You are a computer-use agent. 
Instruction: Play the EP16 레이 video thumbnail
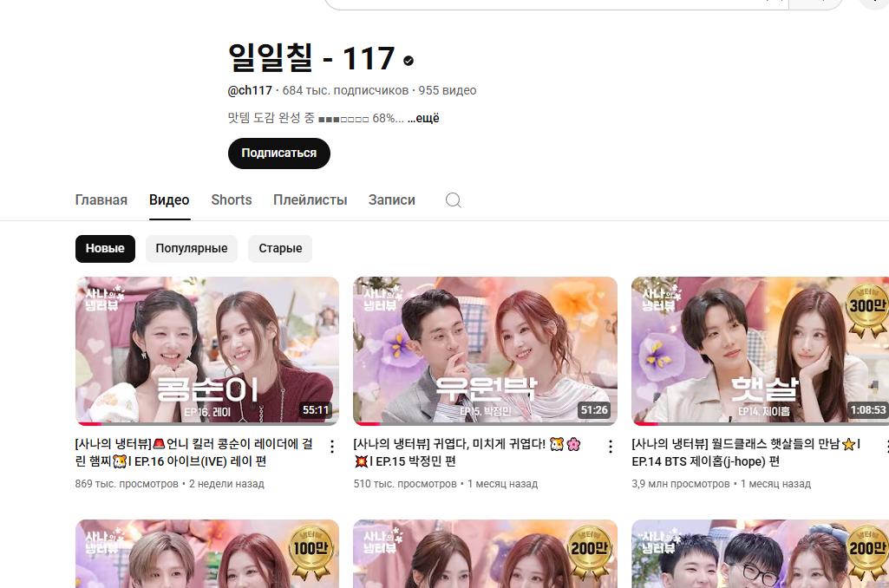[x=207, y=350]
